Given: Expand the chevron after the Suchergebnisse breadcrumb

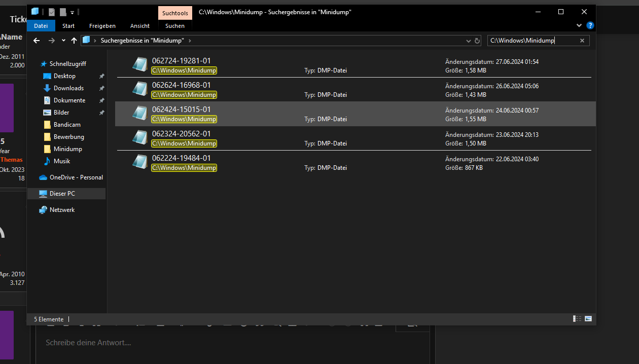Looking at the screenshot, I should tap(190, 41).
